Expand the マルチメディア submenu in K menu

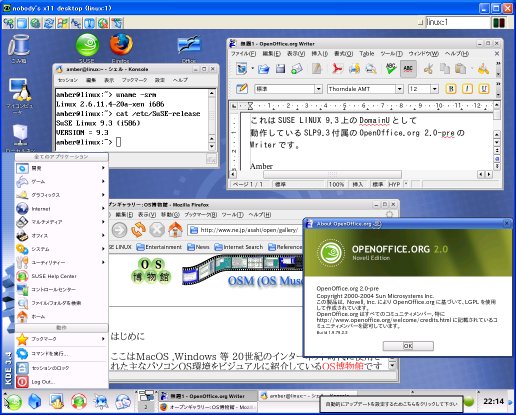coord(61,222)
